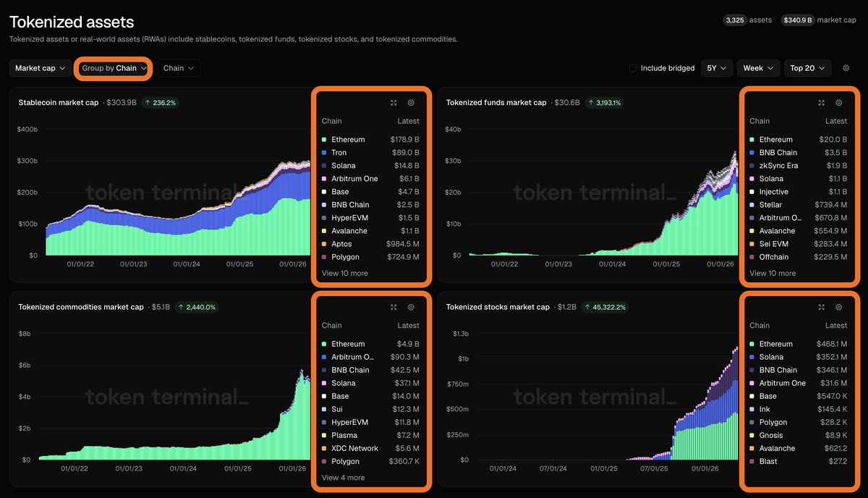This screenshot has height=498, width=868.
Task: Toggle Ethereum color swatch in Stablecoin legend
Action: 325,140
